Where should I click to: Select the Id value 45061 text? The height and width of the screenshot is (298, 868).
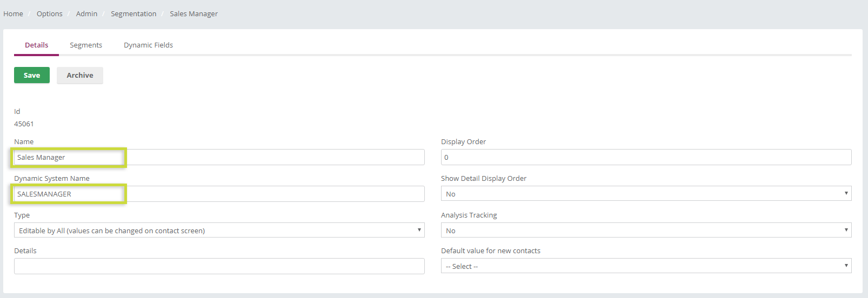point(24,124)
